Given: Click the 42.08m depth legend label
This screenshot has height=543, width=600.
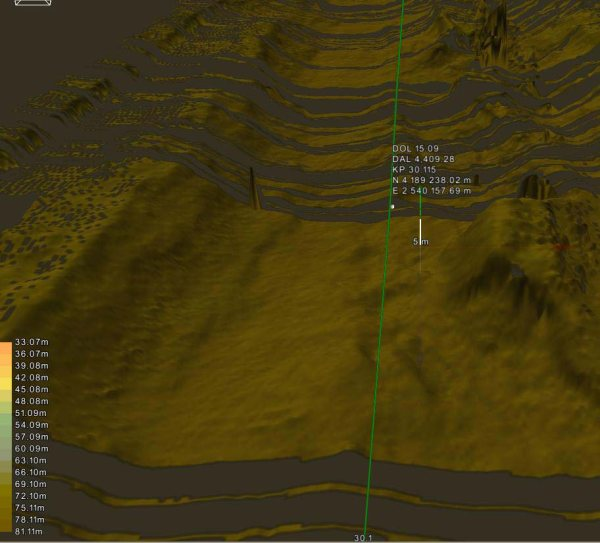Looking at the screenshot, I should [x=32, y=377].
